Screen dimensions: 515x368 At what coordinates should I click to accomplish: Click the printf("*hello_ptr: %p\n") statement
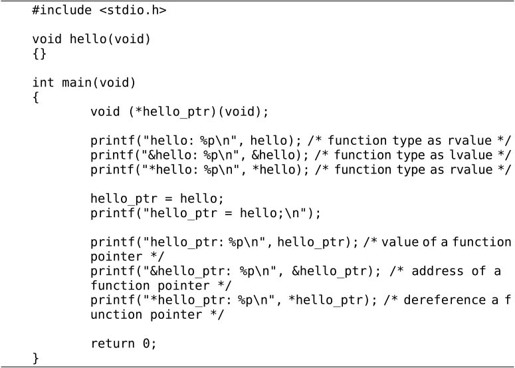[x=233, y=300]
